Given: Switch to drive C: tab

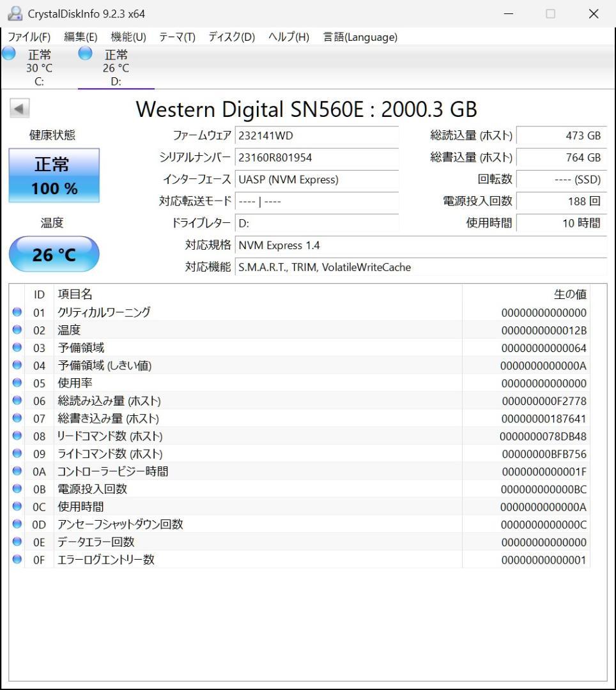Looking at the screenshot, I should click(x=40, y=67).
